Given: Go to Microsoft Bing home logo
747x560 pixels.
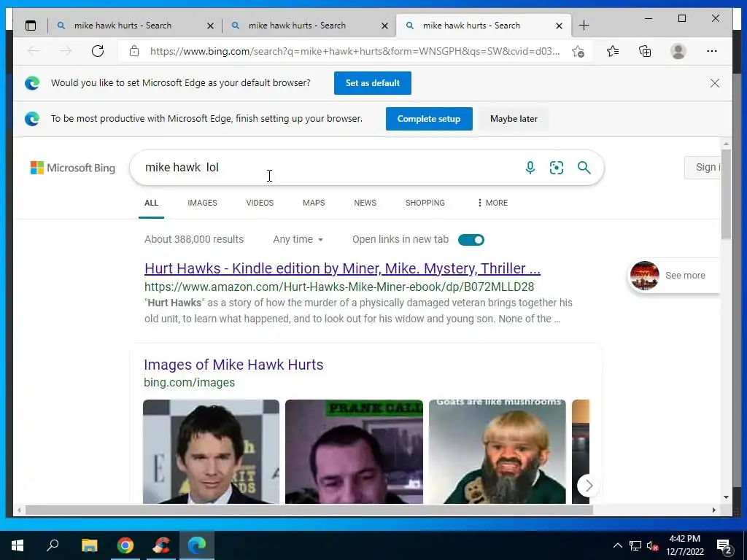Looking at the screenshot, I should pyautogui.click(x=73, y=168).
